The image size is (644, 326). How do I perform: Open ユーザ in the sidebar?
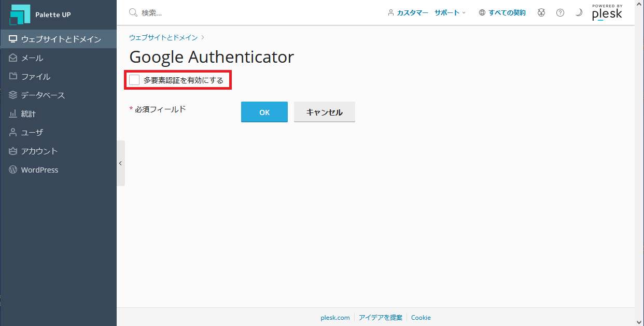point(58,133)
